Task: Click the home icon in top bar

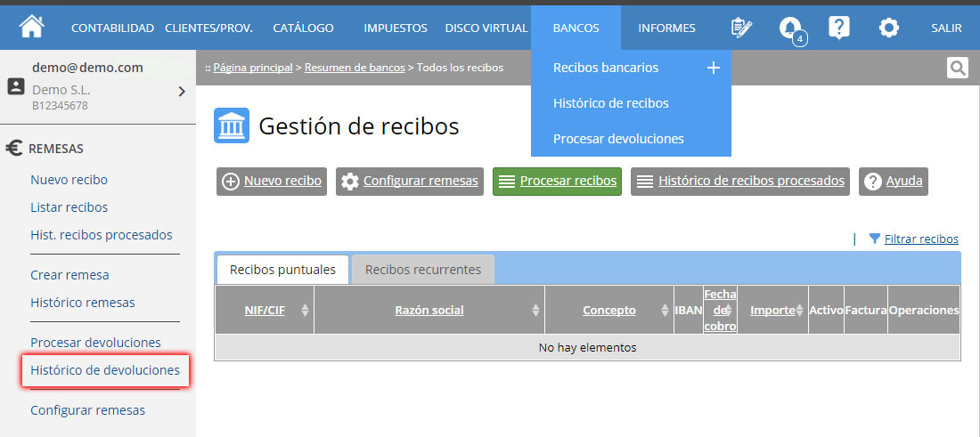Action: 32,27
